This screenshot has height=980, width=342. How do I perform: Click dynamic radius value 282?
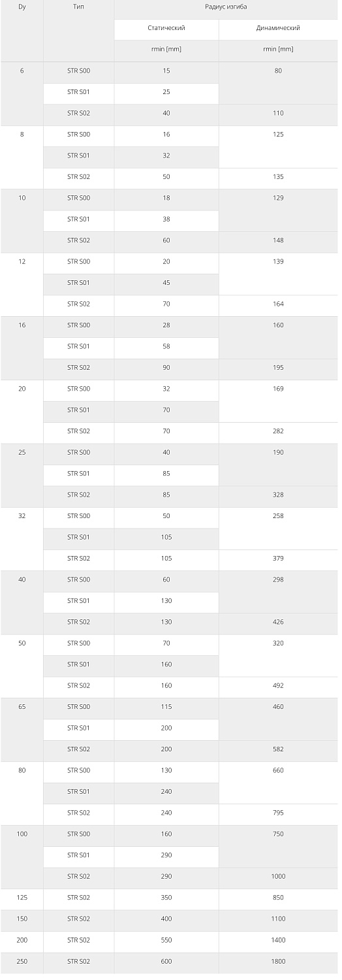tap(279, 432)
